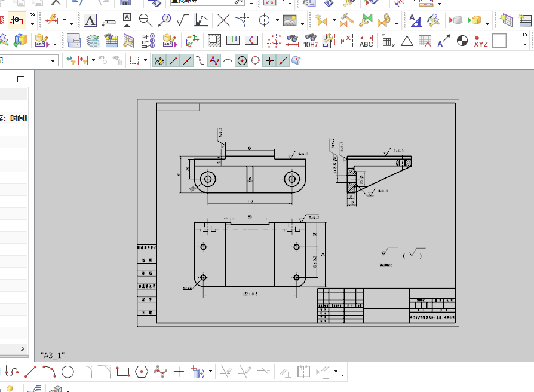Image resolution: width=534 pixels, height=392 pixels.
Task: Select the Rectangle sketch tool
Action: (x=123, y=372)
